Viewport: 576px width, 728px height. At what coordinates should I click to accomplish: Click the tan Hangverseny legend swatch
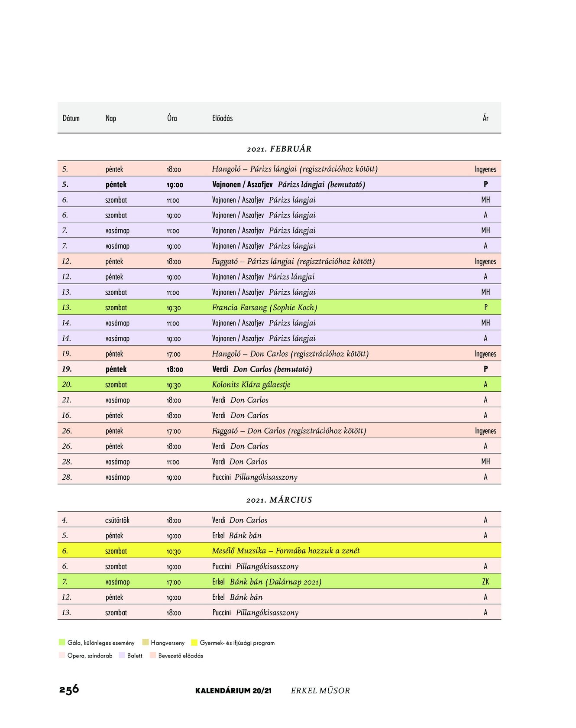[x=146, y=642]
